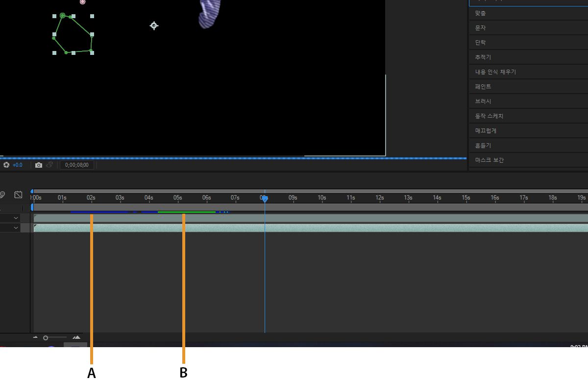Select the top layer bar in timeline

311,218
